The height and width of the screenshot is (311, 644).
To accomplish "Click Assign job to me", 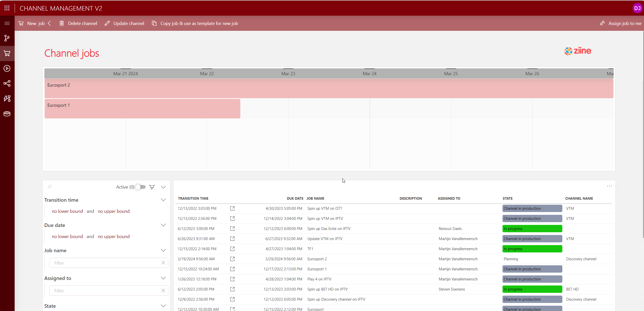I will (x=621, y=23).
